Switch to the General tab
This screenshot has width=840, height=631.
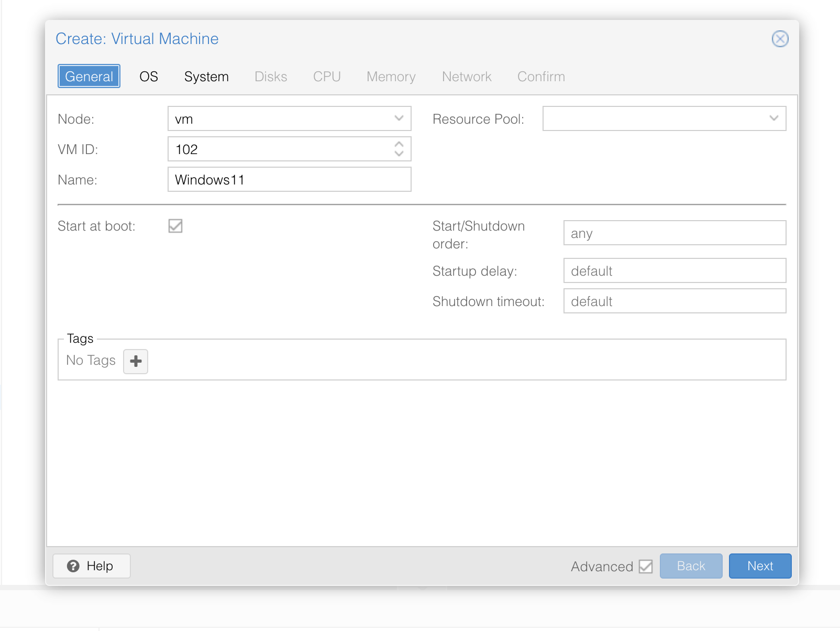pyautogui.click(x=89, y=77)
